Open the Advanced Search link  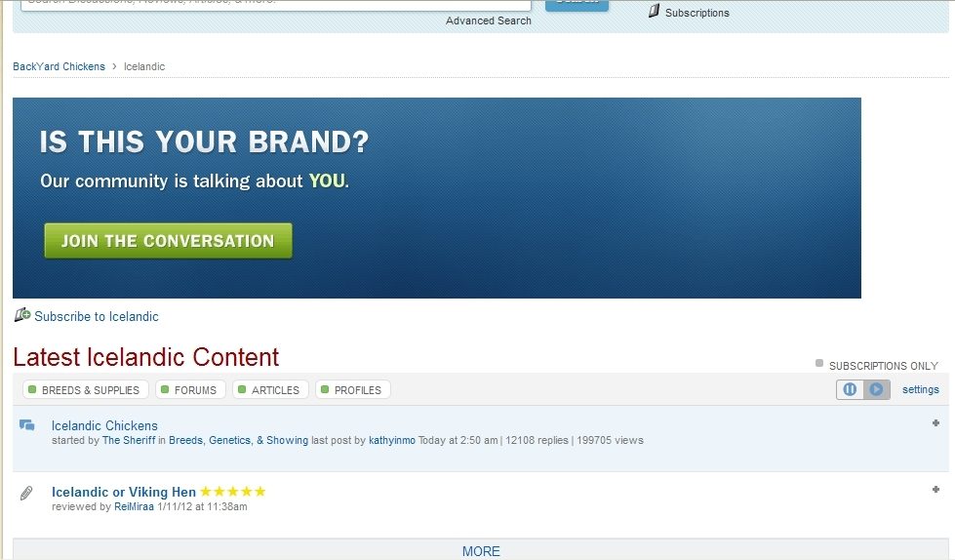click(x=489, y=20)
